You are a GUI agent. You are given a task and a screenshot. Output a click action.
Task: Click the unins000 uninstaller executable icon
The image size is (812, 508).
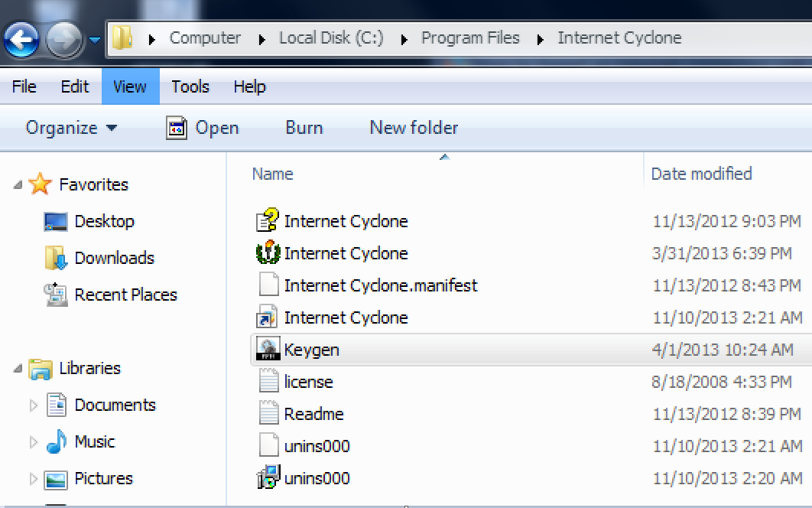(268, 477)
